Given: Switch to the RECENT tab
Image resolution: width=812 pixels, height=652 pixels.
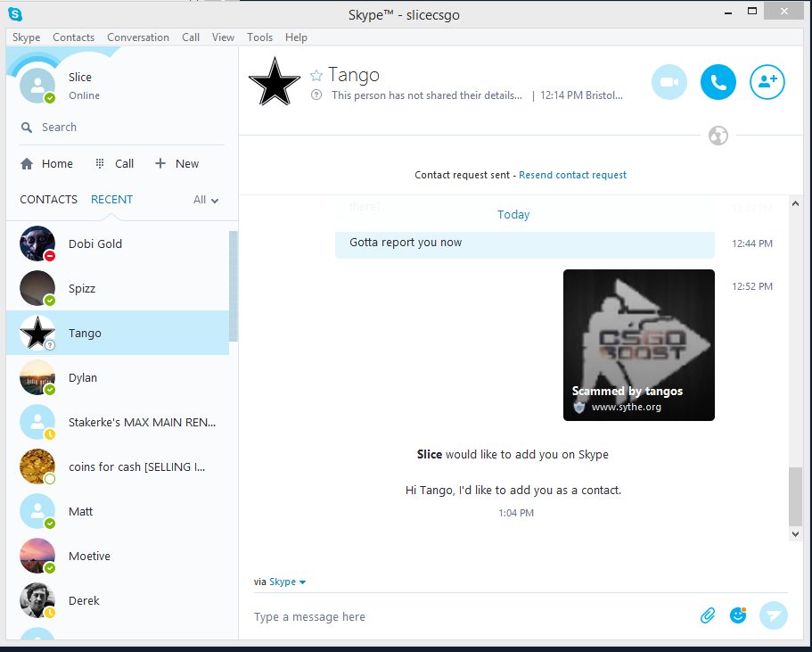Looking at the screenshot, I should tap(111, 200).
